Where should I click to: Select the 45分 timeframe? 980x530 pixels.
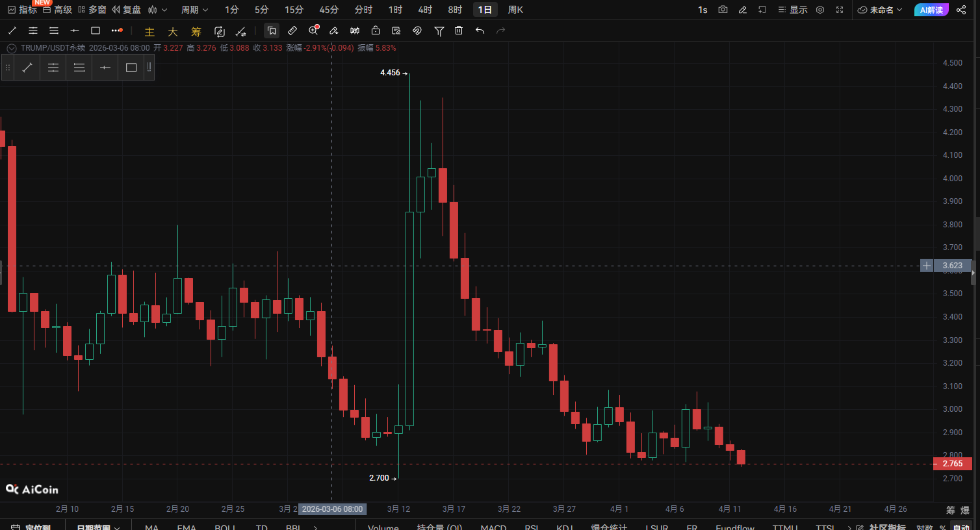point(329,10)
